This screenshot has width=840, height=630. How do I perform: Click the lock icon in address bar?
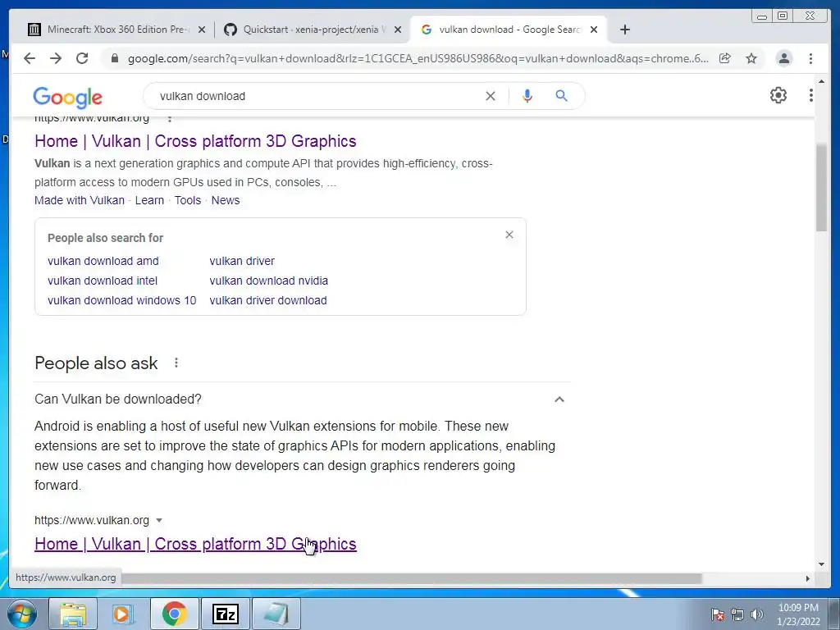pos(114,58)
